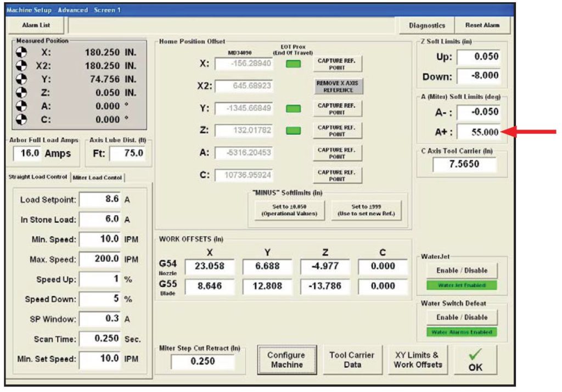This screenshot has height=392, width=562.
Task: Click the Y axis green EOT Prox indicator
Action: click(293, 109)
